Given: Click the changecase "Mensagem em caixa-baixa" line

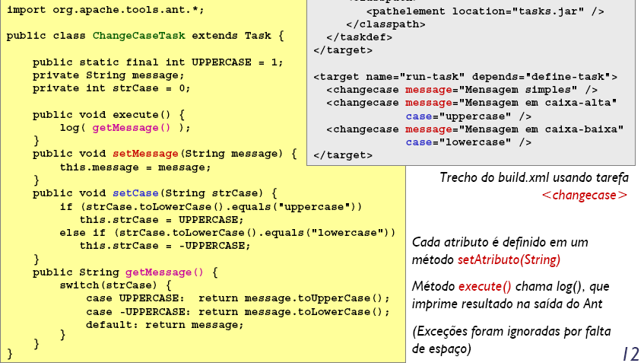Looking at the screenshot, I should 475,129.
